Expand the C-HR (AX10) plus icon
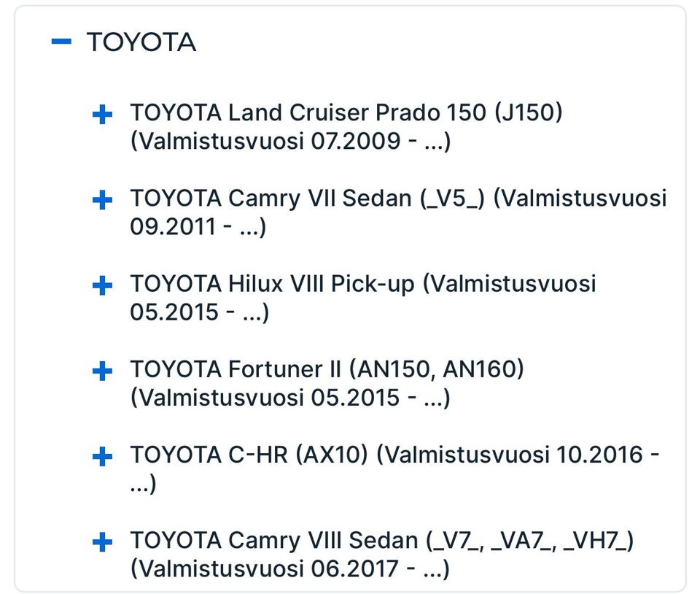700x594 pixels. [x=103, y=457]
